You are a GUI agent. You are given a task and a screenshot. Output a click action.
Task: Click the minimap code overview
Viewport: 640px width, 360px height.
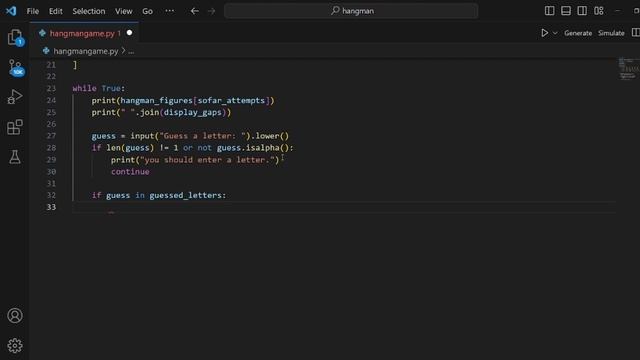pos(628,69)
